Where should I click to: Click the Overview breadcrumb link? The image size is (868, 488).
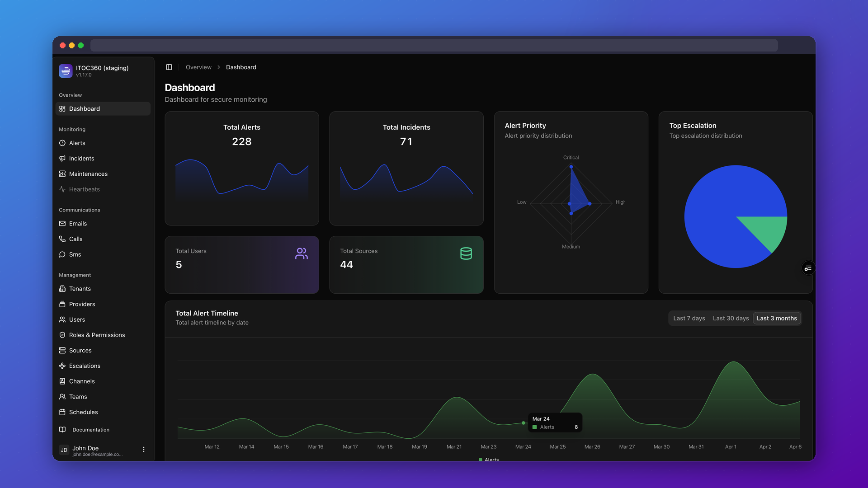pyautogui.click(x=198, y=67)
